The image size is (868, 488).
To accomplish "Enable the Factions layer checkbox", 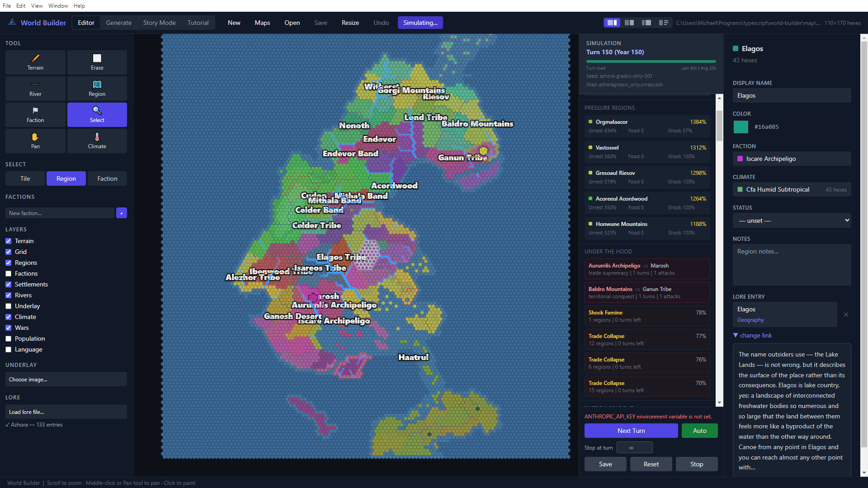I will (x=8, y=273).
